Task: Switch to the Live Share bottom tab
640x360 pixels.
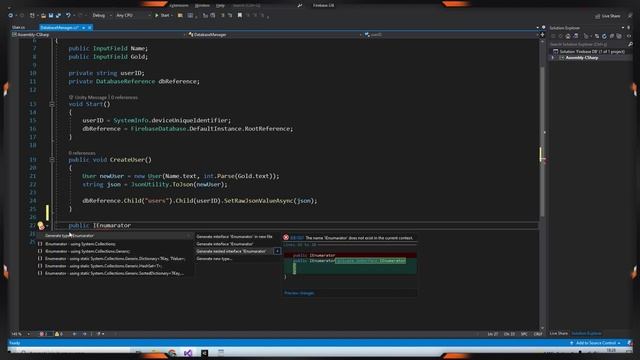Action: point(558,333)
